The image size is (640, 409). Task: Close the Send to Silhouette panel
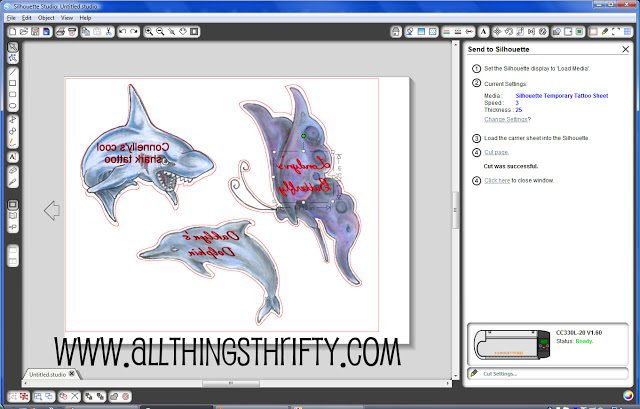(x=625, y=49)
